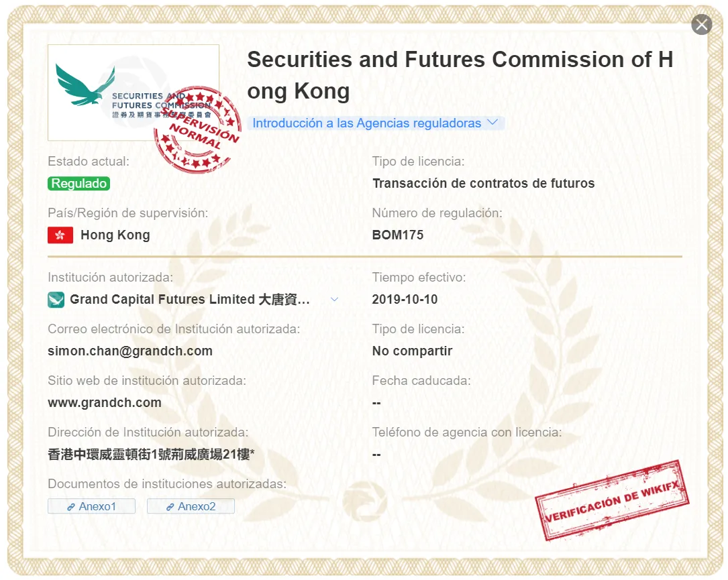Select the Hong Kong region text

coord(115,235)
